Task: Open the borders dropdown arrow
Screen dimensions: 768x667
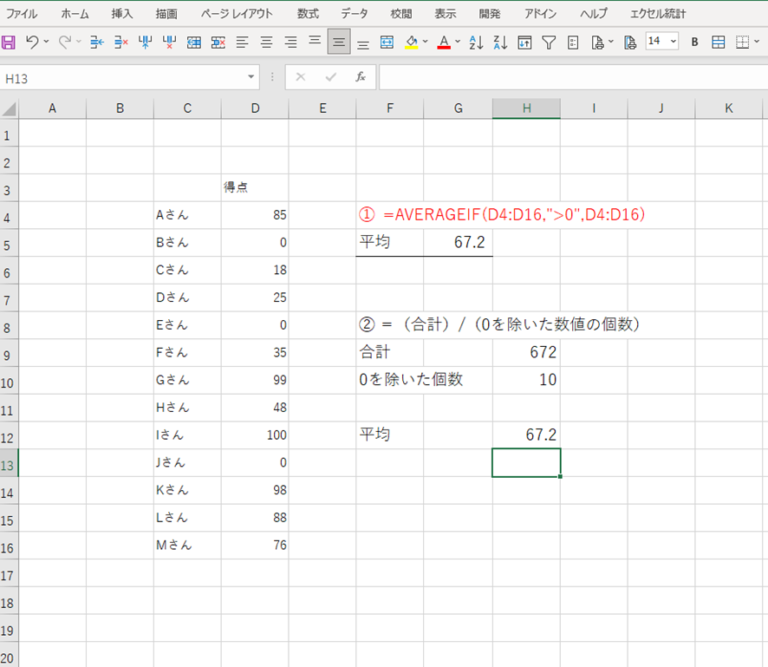Action: tap(757, 42)
